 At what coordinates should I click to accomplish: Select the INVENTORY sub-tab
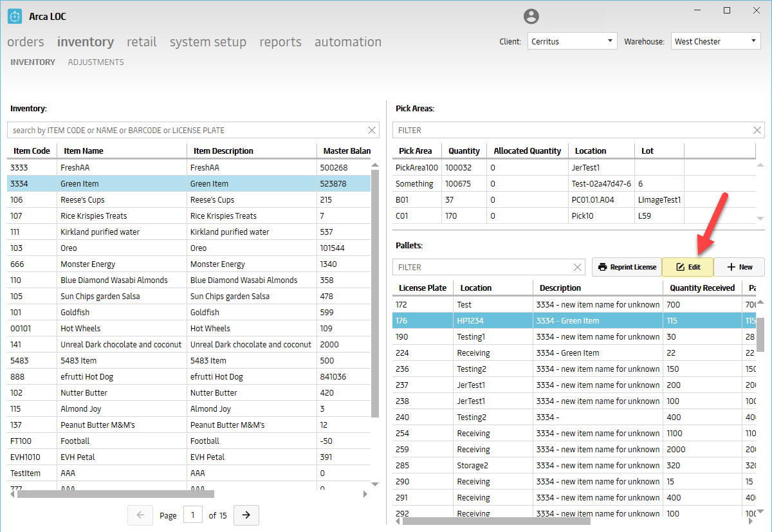point(33,62)
